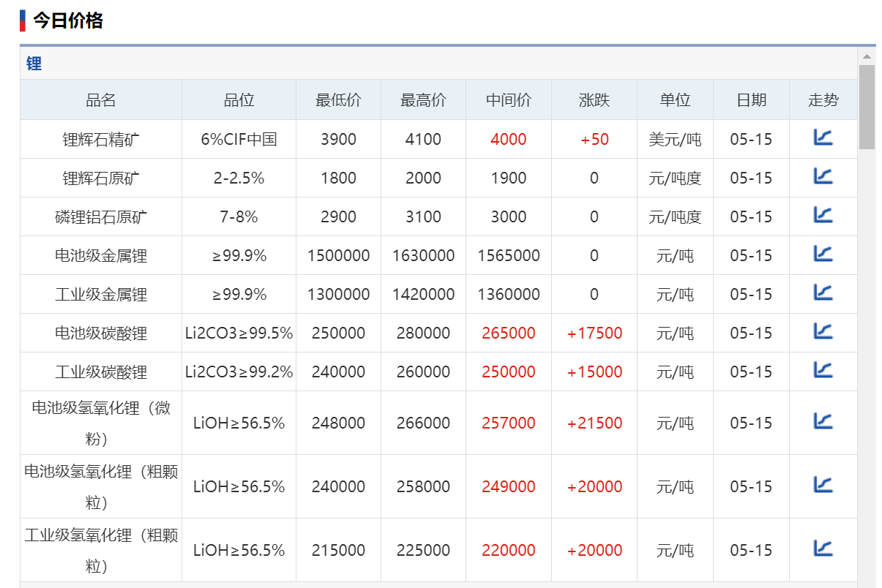Click the 中间价 column header
The height and width of the screenshot is (588, 882).
tap(508, 100)
